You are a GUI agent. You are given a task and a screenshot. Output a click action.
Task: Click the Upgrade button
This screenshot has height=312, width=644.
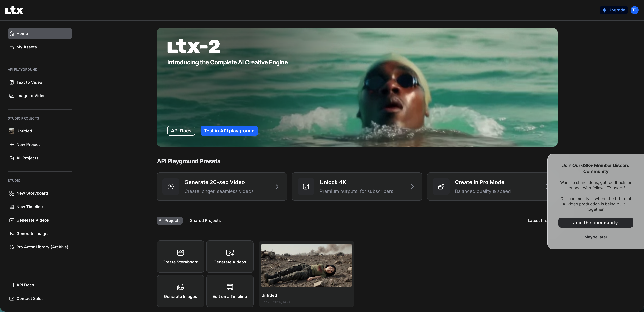pos(613,10)
